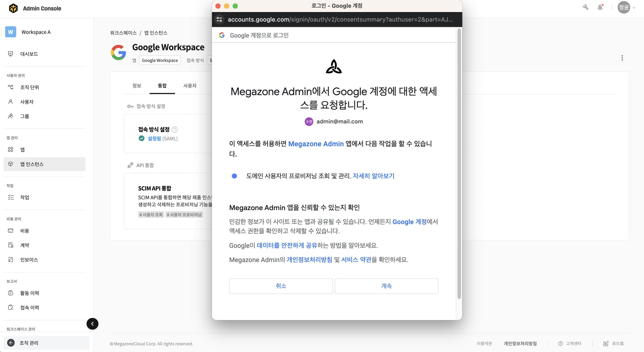
Task: Open the notifications bell icon
Action: pyautogui.click(x=600, y=7)
